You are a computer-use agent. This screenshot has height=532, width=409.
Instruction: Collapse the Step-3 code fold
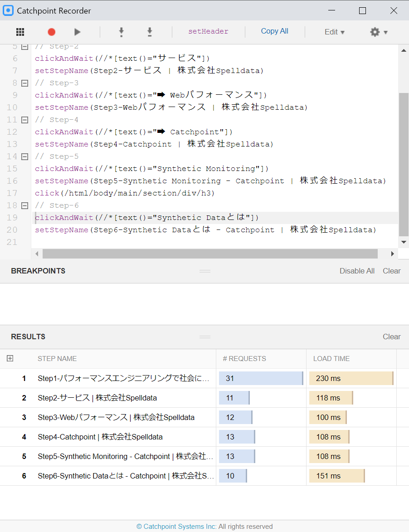(25, 83)
